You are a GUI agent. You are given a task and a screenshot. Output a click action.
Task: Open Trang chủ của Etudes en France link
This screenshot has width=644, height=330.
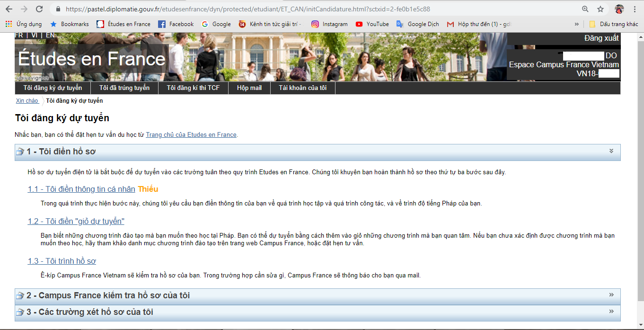[x=191, y=135]
